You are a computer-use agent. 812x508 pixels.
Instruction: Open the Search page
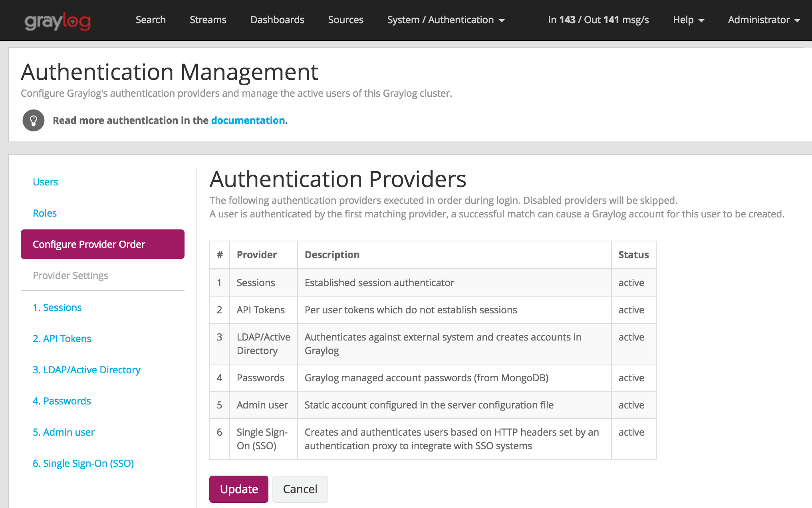point(151,20)
